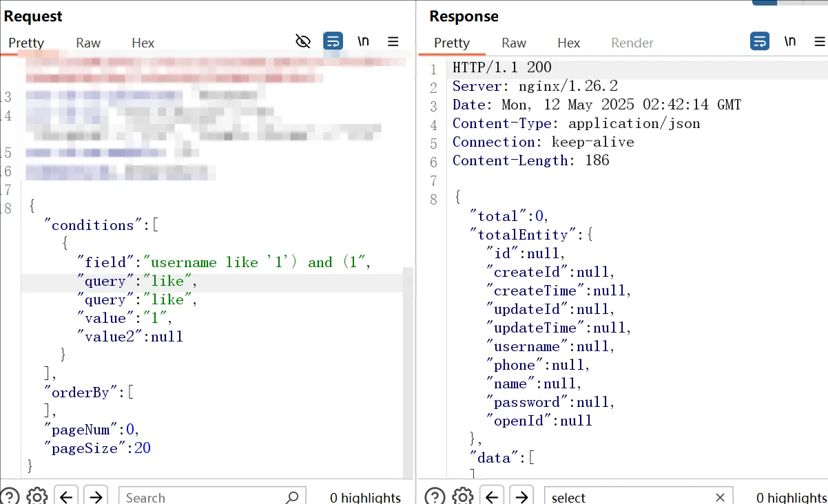Toggle \n newline display in Response panel
828x504 pixels.
[790, 41]
